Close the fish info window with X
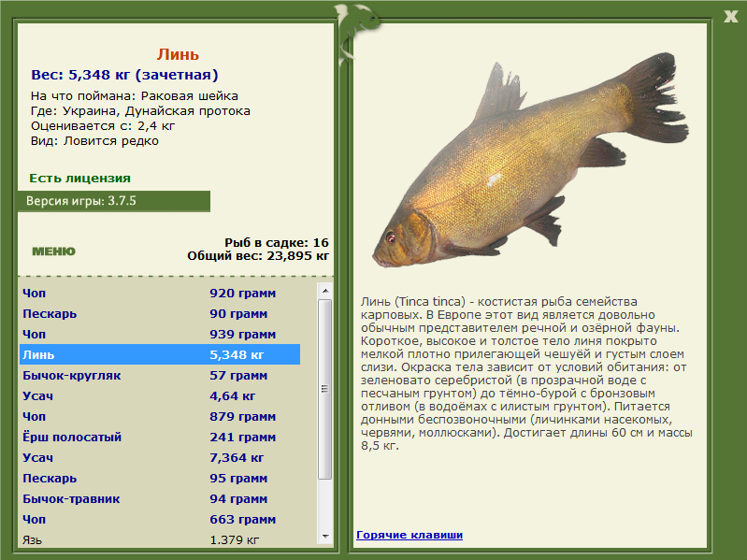This screenshot has height=560, width=747. [x=730, y=17]
